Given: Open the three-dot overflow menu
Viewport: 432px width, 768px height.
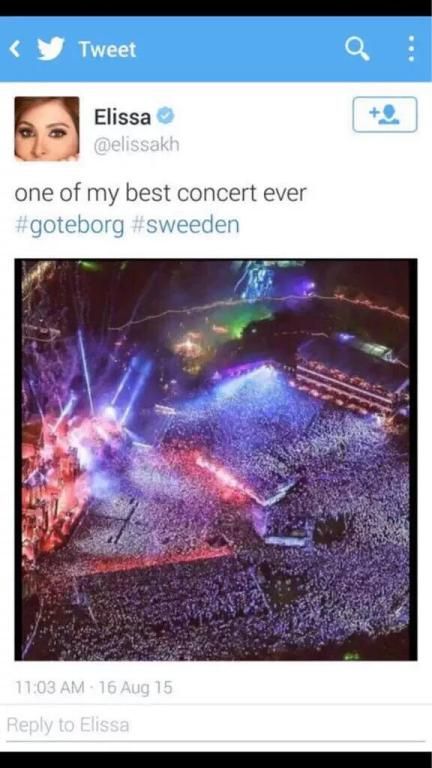Looking at the screenshot, I should tap(411, 49).
